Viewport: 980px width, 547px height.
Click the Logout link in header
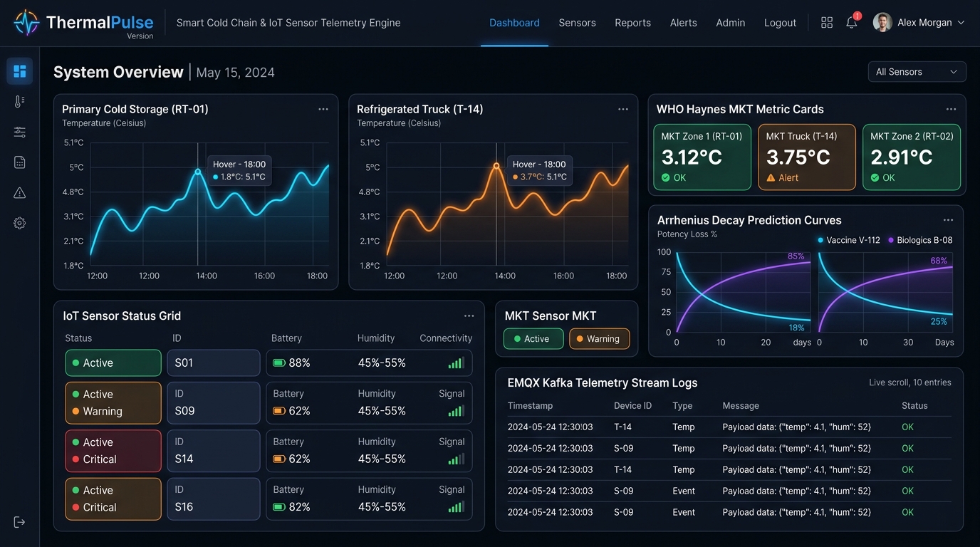(780, 23)
